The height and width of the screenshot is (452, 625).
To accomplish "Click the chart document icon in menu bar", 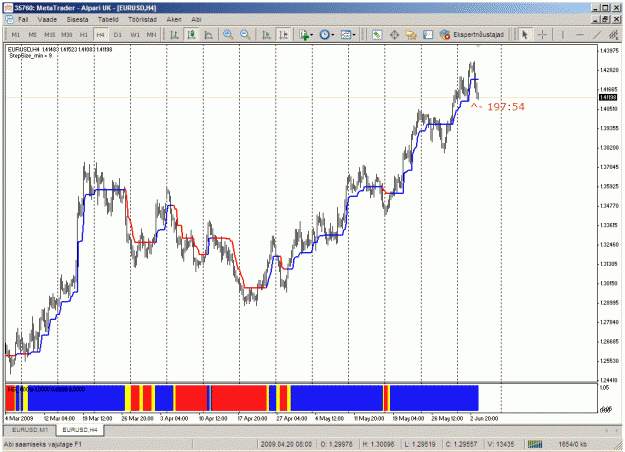I will tap(9, 19).
